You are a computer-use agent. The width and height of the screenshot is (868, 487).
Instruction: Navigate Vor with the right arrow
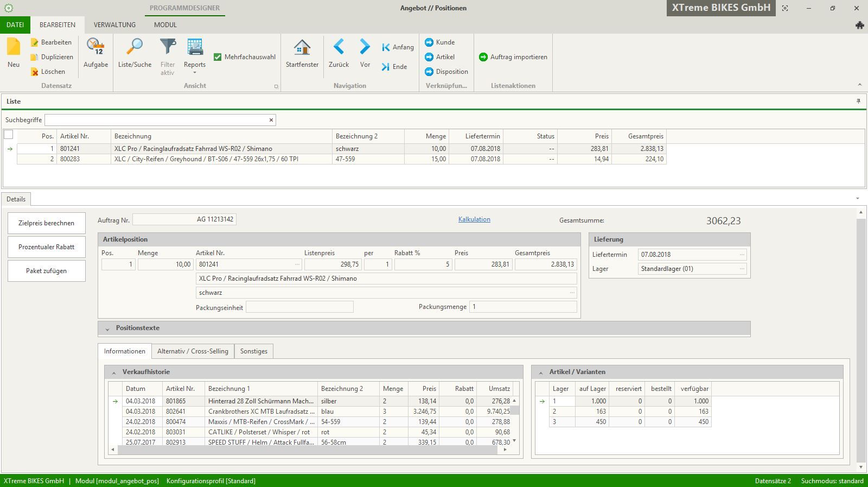[x=365, y=48]
